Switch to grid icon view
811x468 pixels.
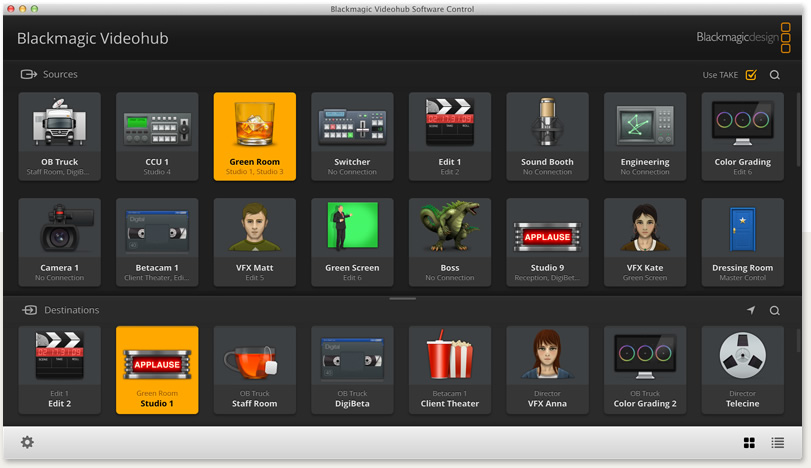[749, 443]
